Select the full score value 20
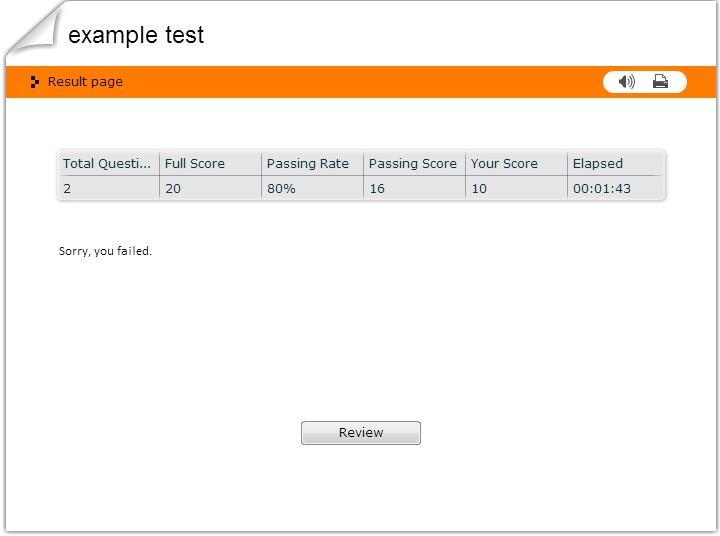Image resolution: width=720 pixels, height=536 pixels. [173, 188]
